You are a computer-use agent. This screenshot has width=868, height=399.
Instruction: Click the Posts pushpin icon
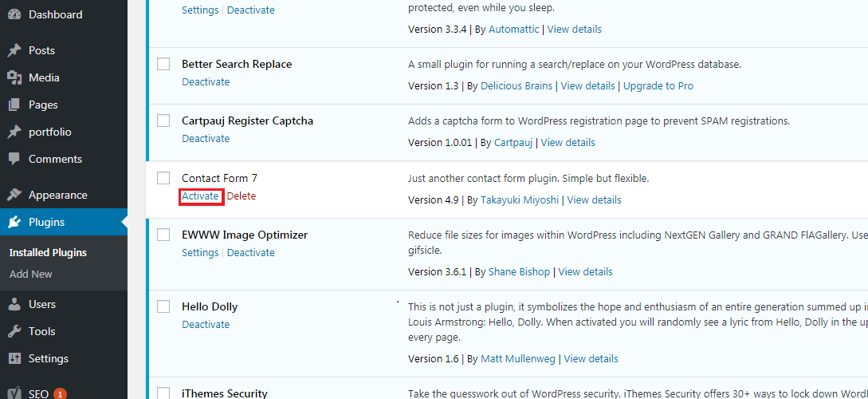[x=14, y=50]
